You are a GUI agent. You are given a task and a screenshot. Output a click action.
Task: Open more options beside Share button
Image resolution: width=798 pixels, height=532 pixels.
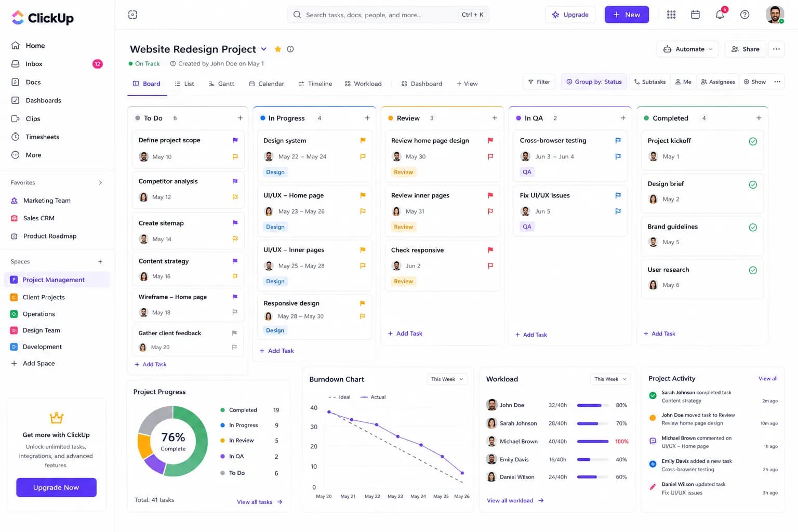[776, 49]
